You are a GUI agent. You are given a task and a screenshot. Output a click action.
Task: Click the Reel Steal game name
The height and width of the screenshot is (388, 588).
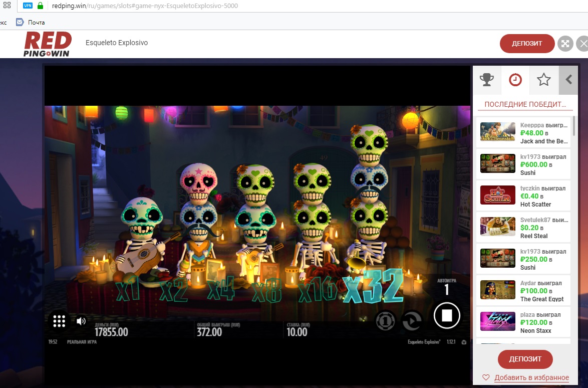tap(534, 236)
